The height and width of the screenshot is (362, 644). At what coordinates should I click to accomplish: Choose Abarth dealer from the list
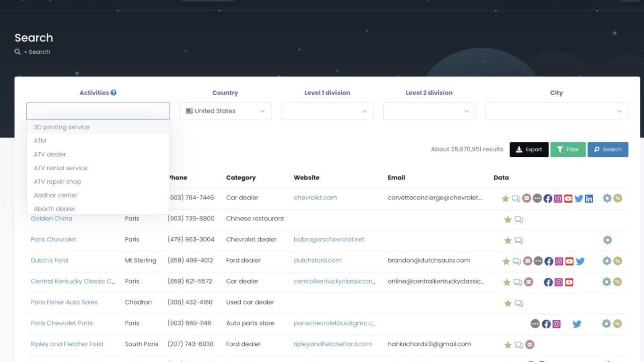(98, 208)
